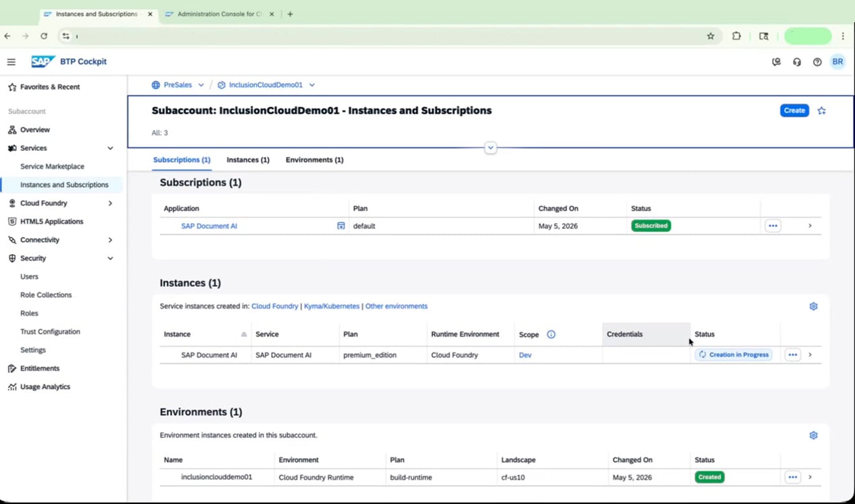This screenshot has height=504, width=855.
Task: Expand the Cloud Foundry section
Action: coord(111,203)
